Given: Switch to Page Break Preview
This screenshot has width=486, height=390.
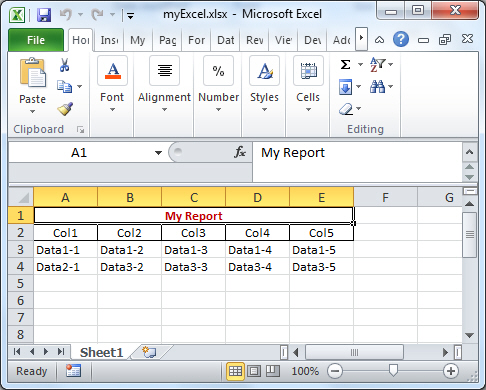Looking at the screenshot, I should tap(273, 371).
